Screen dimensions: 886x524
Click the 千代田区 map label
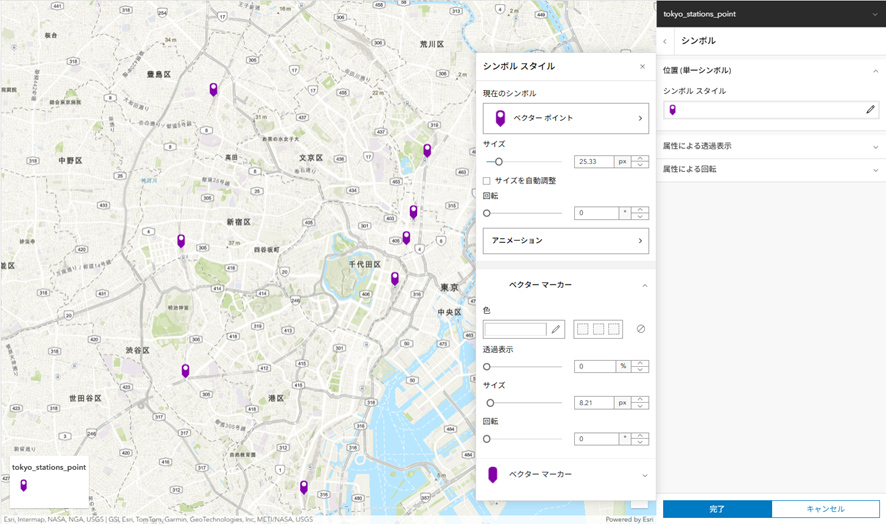pos(364,264)
